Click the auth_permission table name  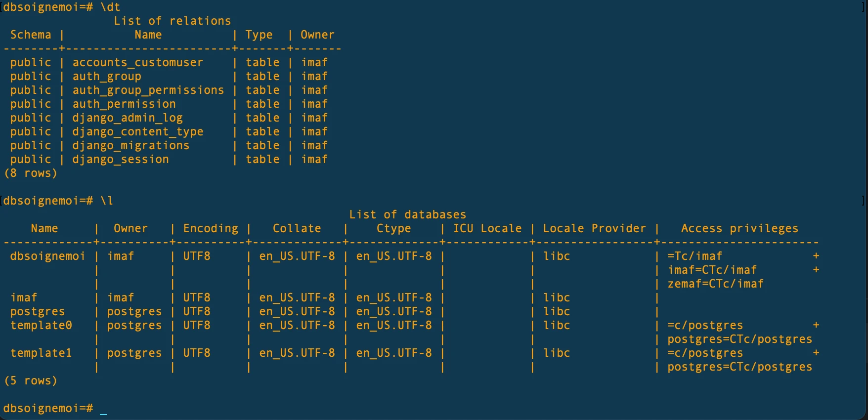(x=124, y=104)
